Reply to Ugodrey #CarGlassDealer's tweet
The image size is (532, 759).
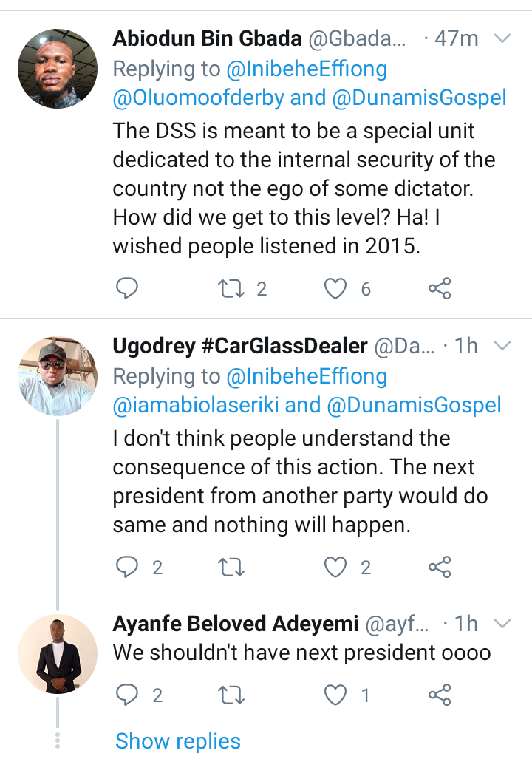(127, 567)
